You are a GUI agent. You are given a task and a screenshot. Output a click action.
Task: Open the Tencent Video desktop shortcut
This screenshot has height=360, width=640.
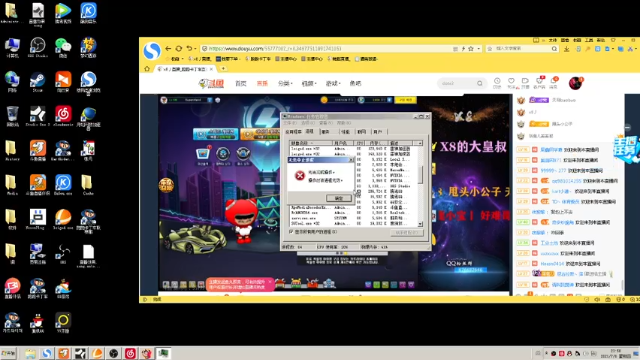click(x=63, y=12)
